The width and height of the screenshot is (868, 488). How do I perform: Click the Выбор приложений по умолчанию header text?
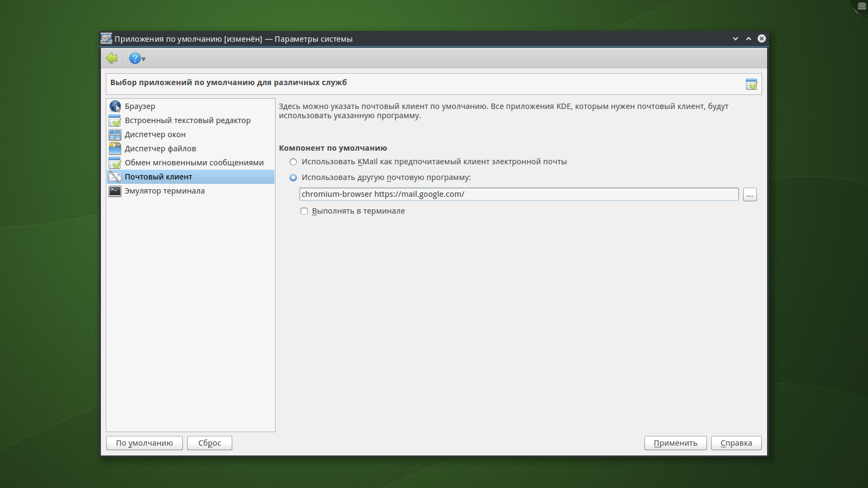[228, 82]
